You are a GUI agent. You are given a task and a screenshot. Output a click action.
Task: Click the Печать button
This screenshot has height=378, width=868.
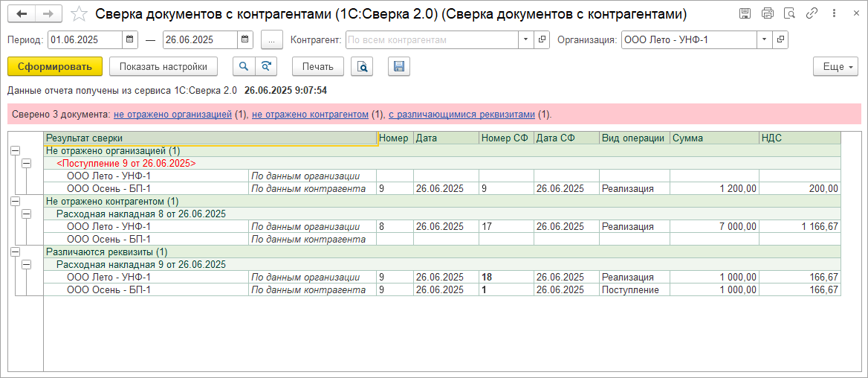pyautogui.click(x=318, y=66)
